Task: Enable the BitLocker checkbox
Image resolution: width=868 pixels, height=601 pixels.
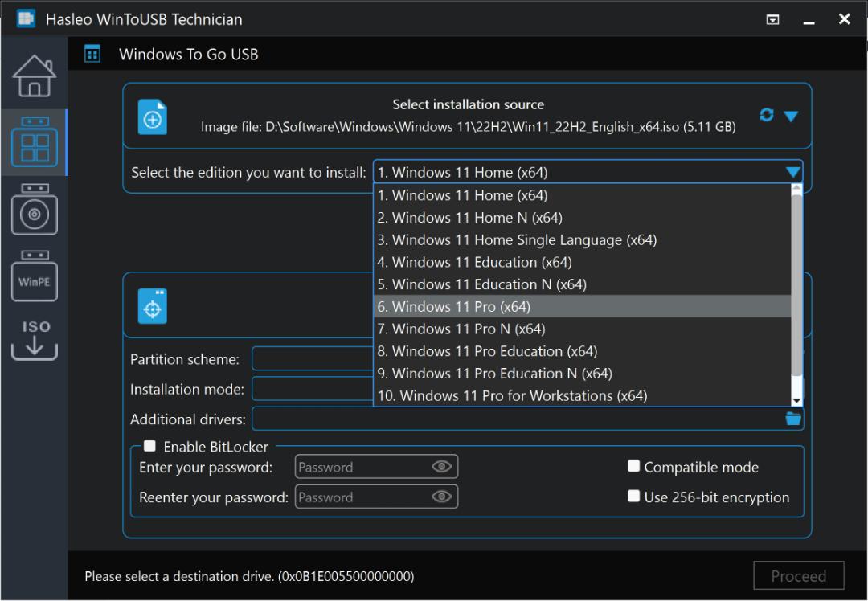Action: click(149, 446)
